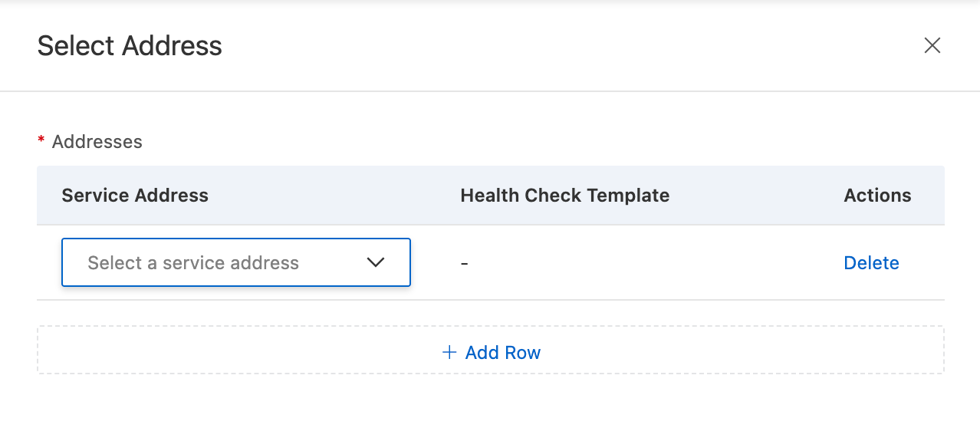
Task: Click the Add Row button
Action: (x=491, y=352)
